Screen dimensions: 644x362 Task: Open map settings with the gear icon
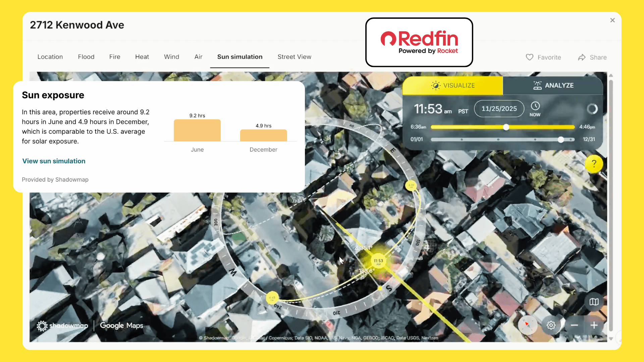tap(551, 325)
